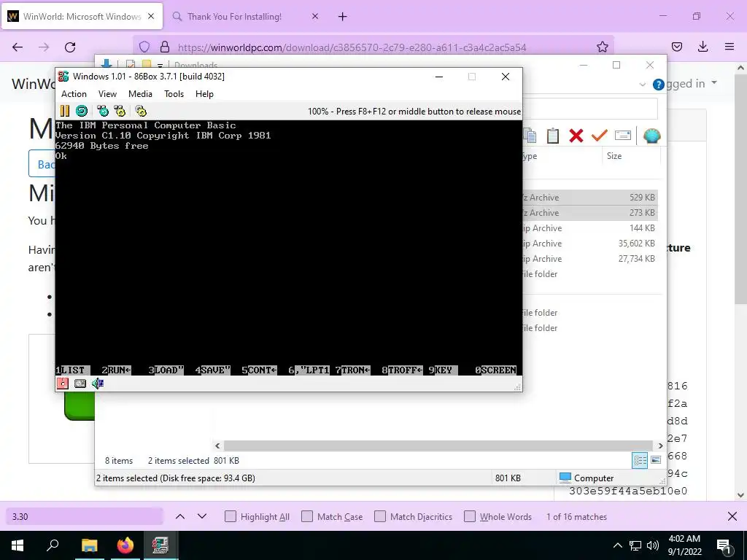The height and width of the screenshot is (560, 747).
Task: Enable the Whole Words checkbox
Action: pyautogui.click(x=470, y=517)
